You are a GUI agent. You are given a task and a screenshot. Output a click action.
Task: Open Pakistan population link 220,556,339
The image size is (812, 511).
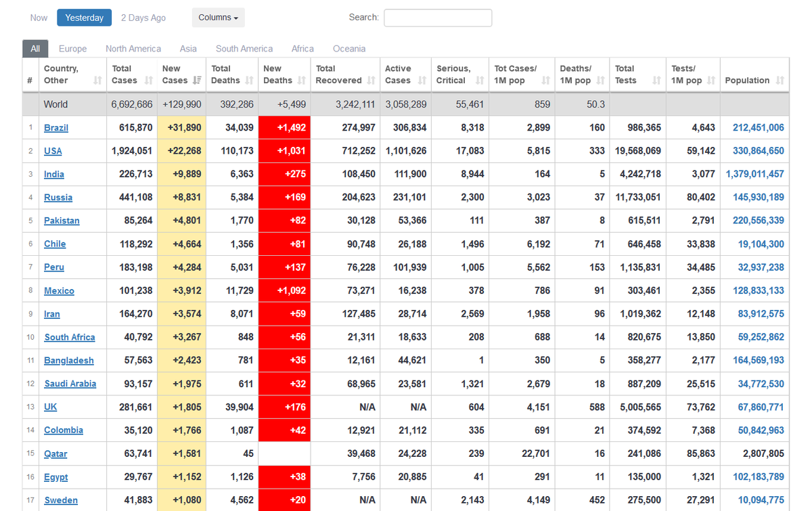click(x=759, y=221)
